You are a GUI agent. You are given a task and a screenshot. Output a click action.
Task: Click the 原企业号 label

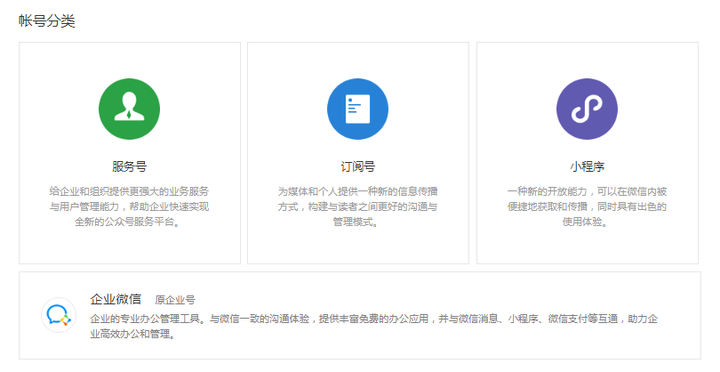(175, 300)
